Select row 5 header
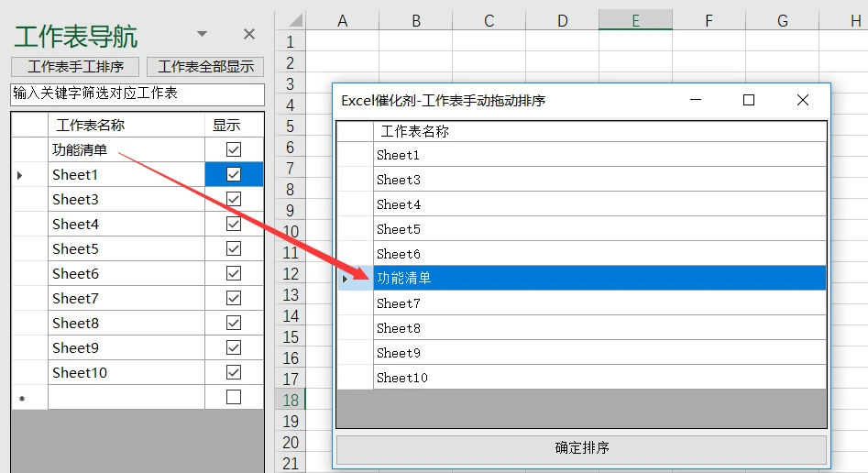 click(290, 126)
